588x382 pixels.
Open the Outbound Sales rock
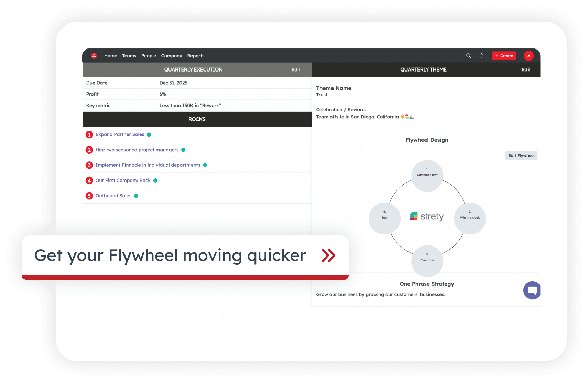pos(113,196)
